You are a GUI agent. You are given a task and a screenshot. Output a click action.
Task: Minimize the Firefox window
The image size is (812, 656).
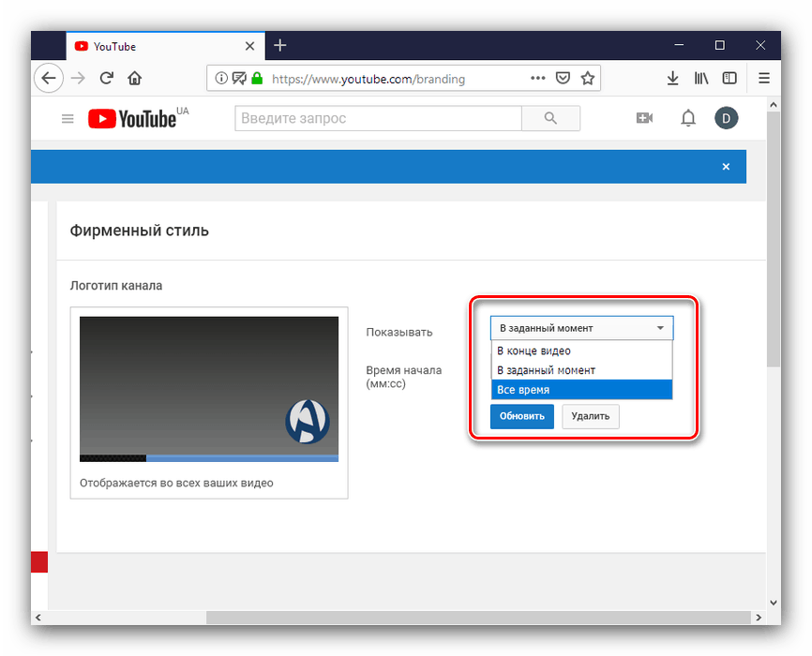[x=679, y=46]
